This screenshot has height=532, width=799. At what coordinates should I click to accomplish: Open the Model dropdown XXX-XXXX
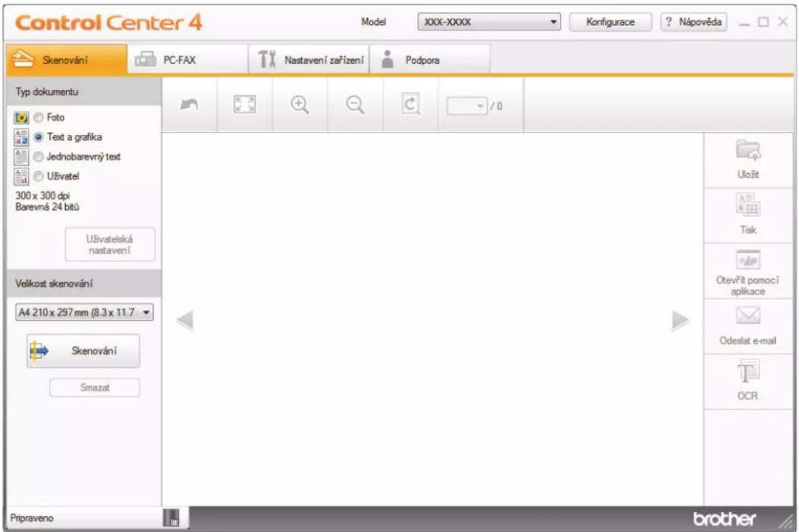(x=490, y=22)
